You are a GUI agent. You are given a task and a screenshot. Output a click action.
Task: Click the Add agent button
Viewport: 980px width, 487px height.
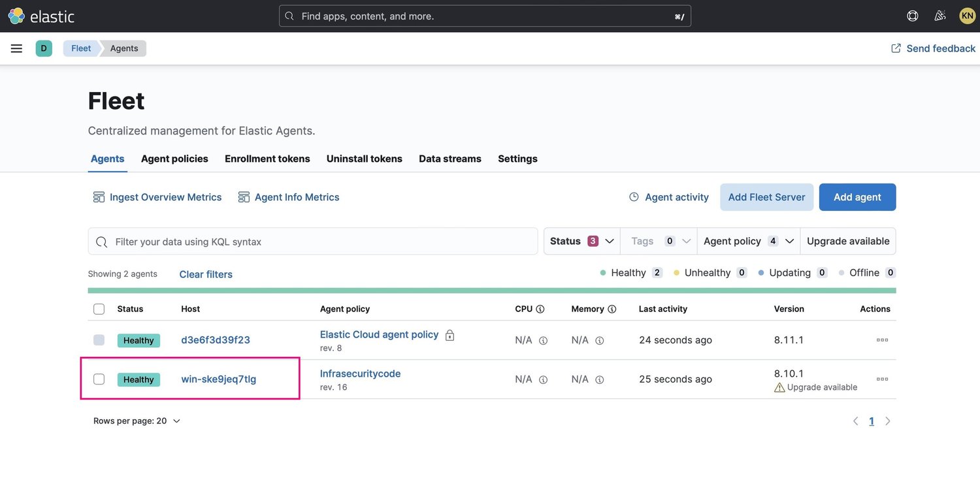click(x=857, y=196)
